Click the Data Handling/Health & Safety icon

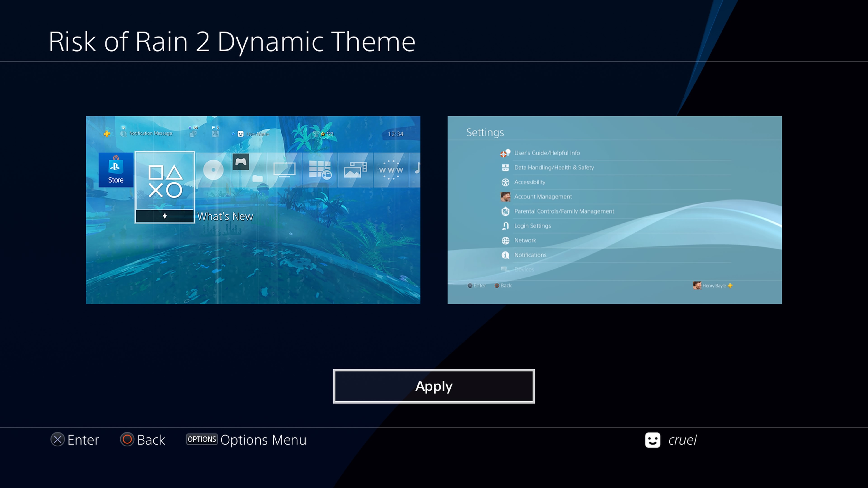505,168
